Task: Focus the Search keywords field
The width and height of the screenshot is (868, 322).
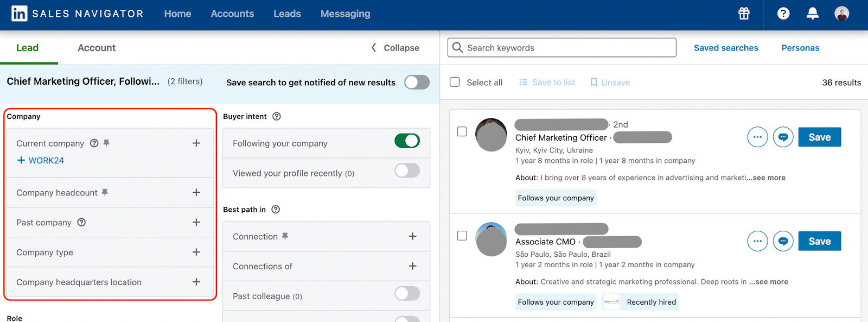Action: (561, 48)
